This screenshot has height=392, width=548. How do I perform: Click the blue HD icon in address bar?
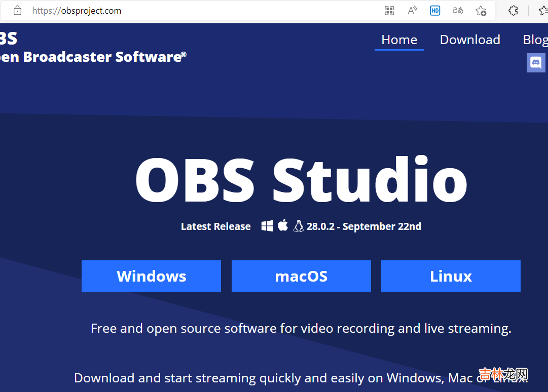click(x=435, y=11)
